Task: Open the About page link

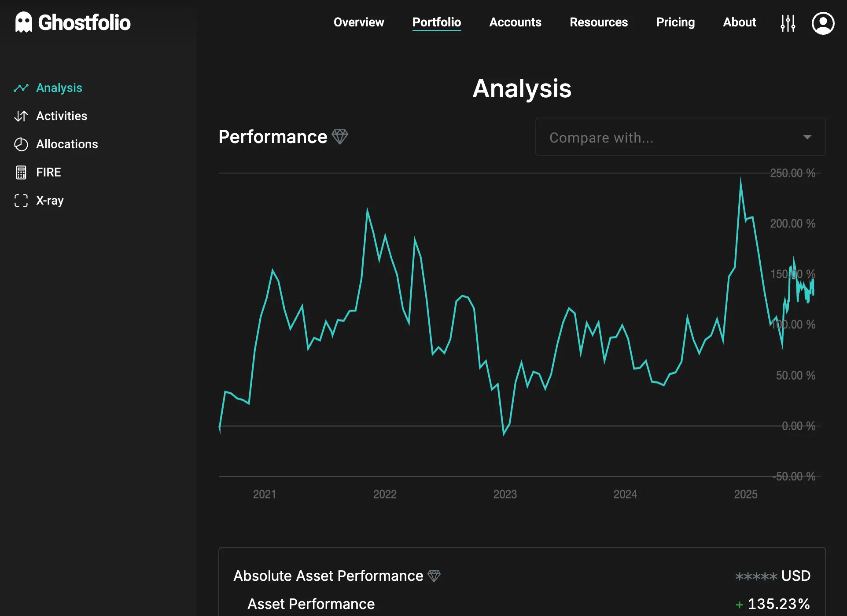Action: click(739, 22)
